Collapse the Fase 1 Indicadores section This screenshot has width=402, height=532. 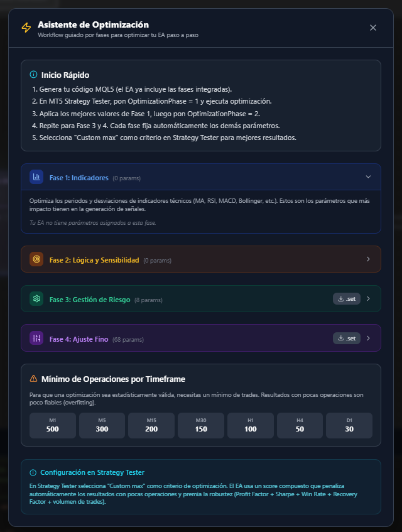(369, 177)
